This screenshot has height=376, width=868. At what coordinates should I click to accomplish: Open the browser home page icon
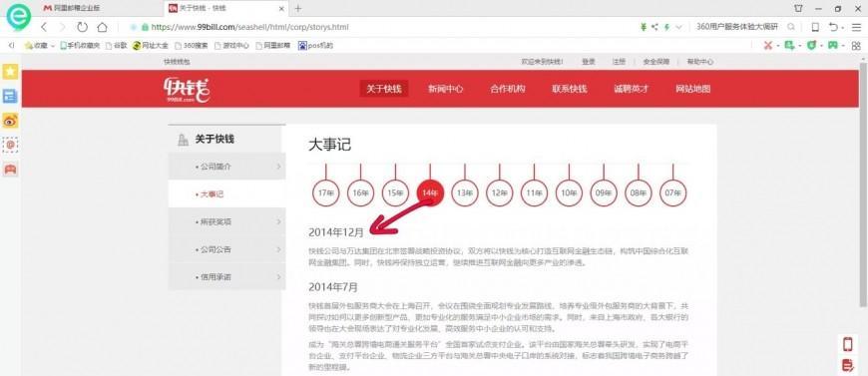[102, 27]
